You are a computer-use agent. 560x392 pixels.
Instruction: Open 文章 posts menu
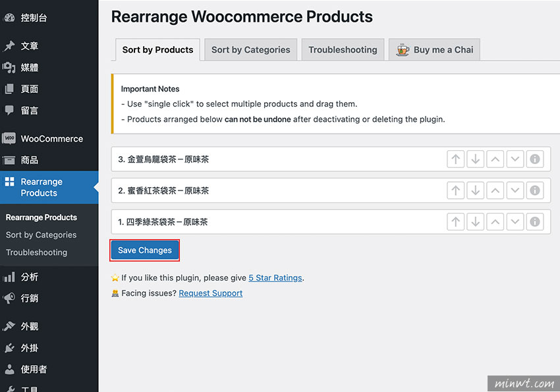[49, 46]
